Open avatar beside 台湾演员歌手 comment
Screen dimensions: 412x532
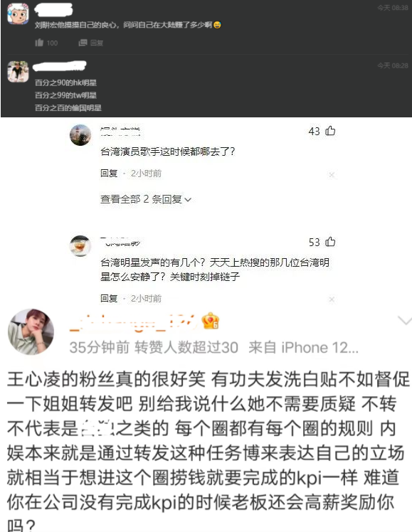(80, 135)
